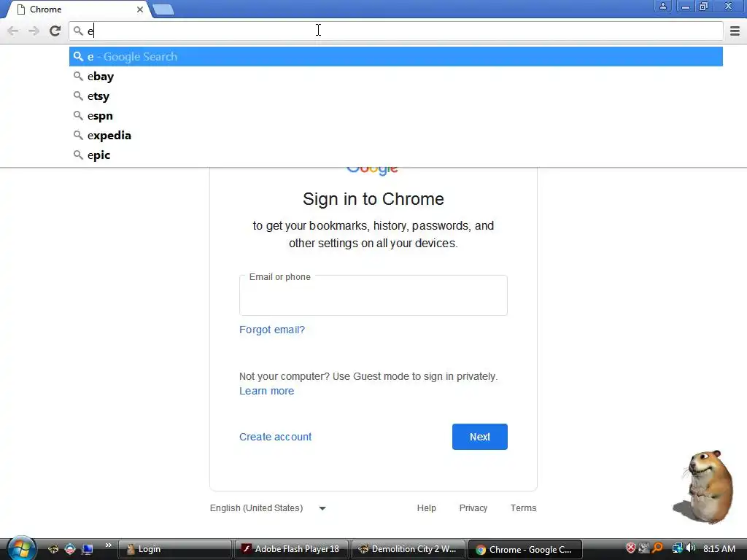Viewport: 747px width, 560px height.
Task: Minimize the Chrome window
Action: [685, 6]
